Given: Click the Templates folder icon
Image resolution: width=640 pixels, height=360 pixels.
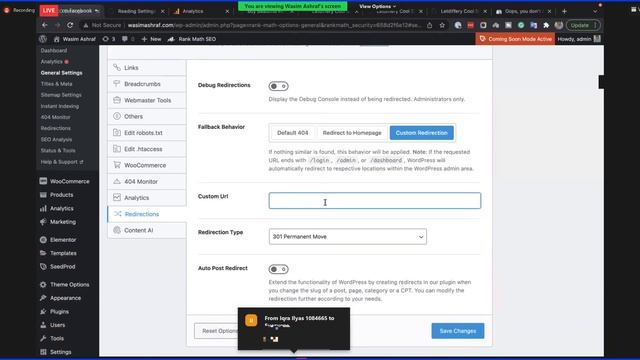Looking at the screenshot, I should pos(43,253).
